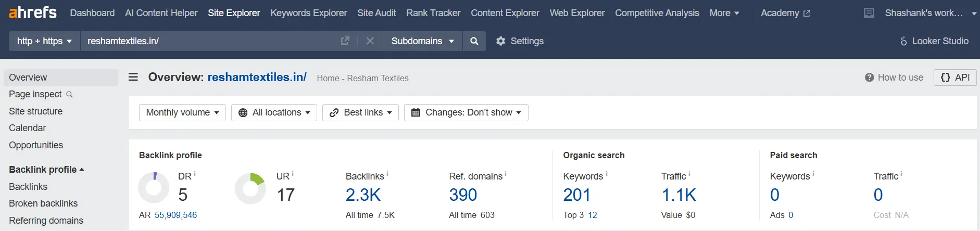
Task: Expand Shashank's workspace dropdown
Action: click(931, 13)
